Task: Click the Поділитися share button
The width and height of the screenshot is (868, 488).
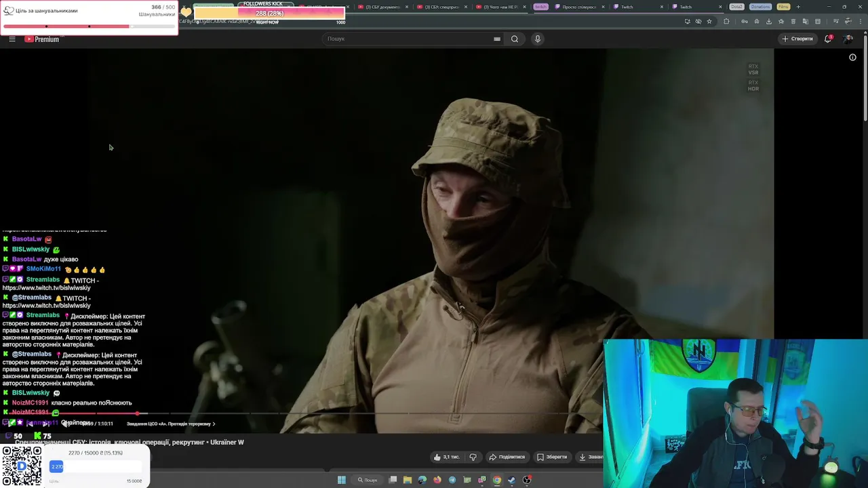Action: click(x=507, y=457)
